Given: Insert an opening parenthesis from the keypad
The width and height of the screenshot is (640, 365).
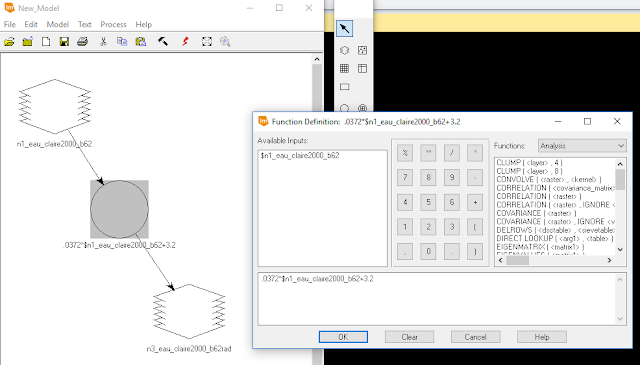Looking at the screenshot, I should [x=475, y=227].
